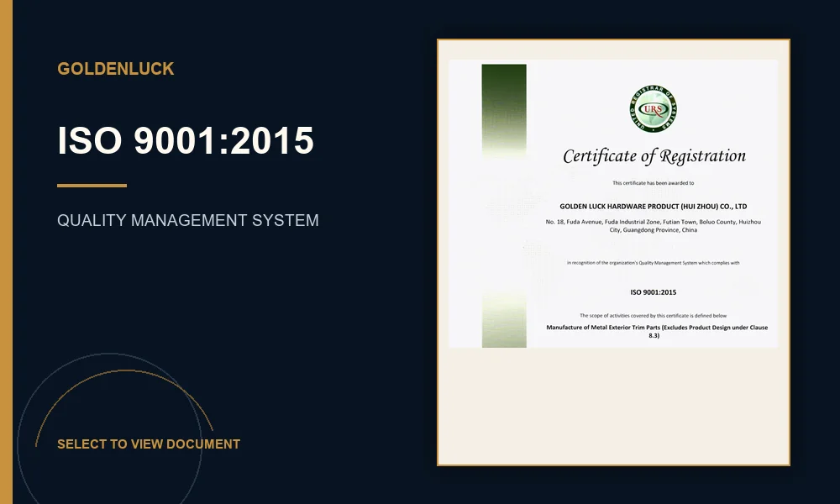This screenshot has height=504, width=840.
Task: Open the ISO certificate thumbnail preview
Action: [613, 252]
